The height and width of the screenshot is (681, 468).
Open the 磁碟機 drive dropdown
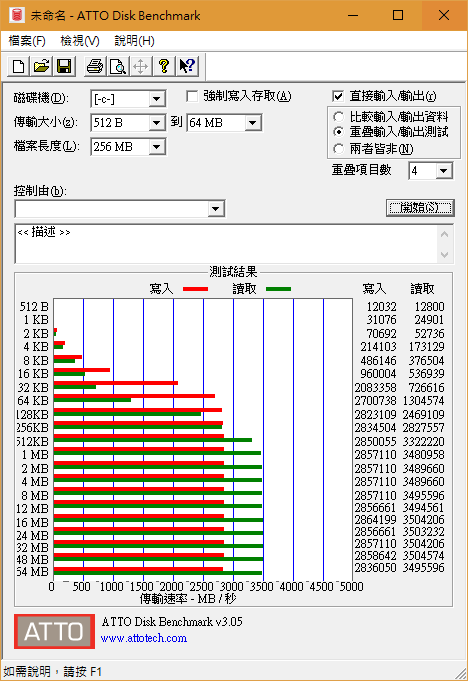(x=157, y=99)
